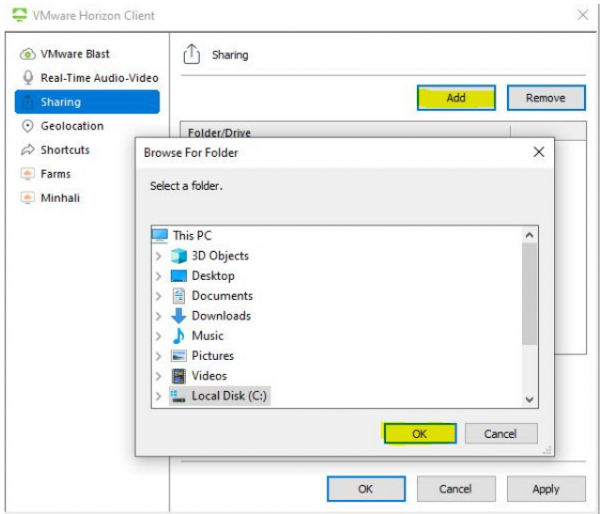This screenshot has height=514, width=600.
Task: Click Apply in the settings window
Action: coord(546,489)
